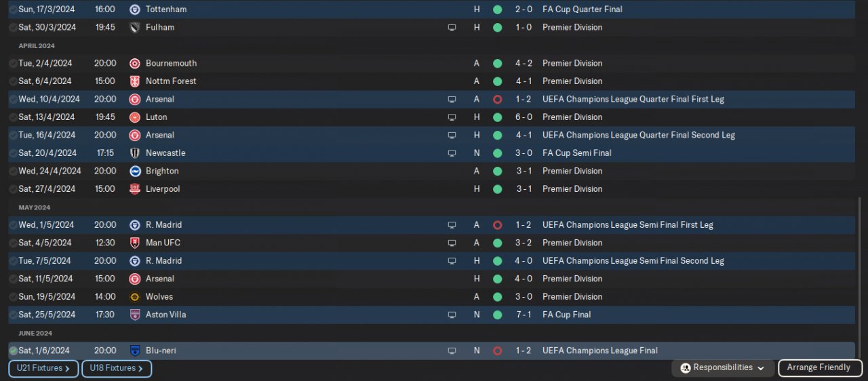Open the Newcastle team link
Screen dimensions: 868x381
(165, 153)
